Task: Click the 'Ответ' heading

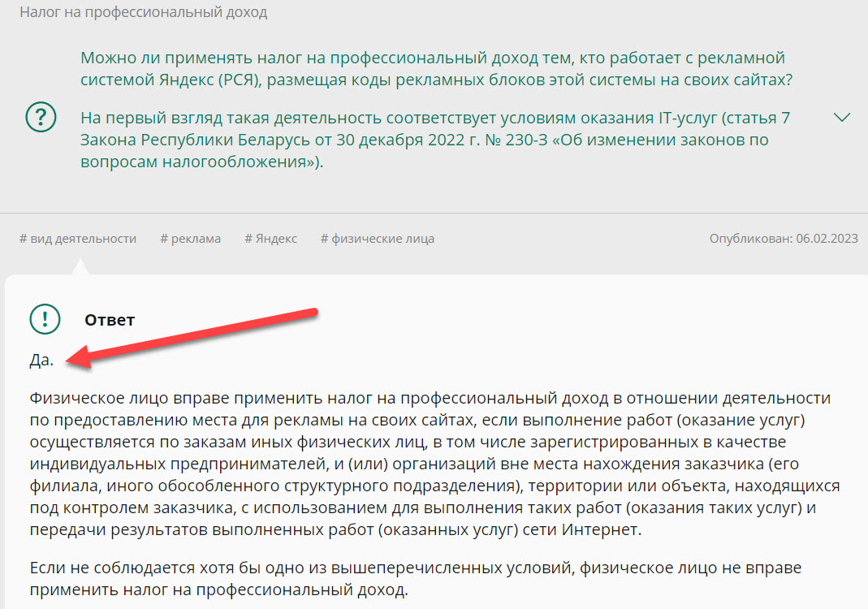Action: tap(110, 320)
